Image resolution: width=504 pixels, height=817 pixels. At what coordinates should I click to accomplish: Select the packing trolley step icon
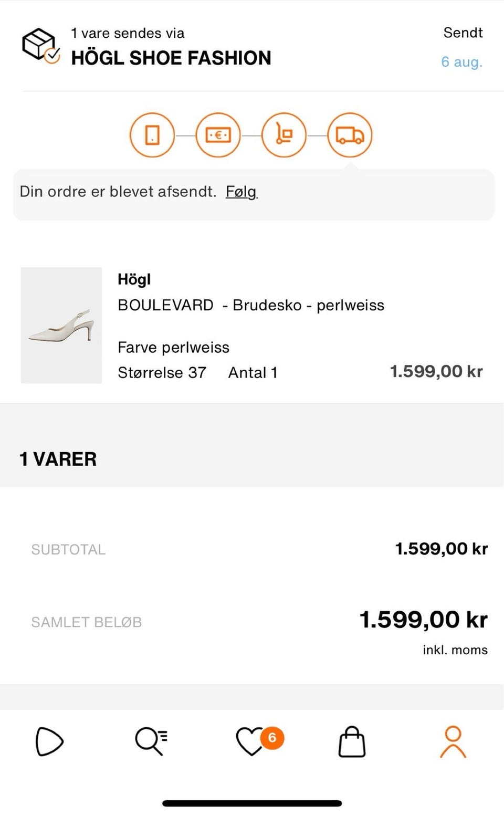pyautogui.click(x=283, y=135)
